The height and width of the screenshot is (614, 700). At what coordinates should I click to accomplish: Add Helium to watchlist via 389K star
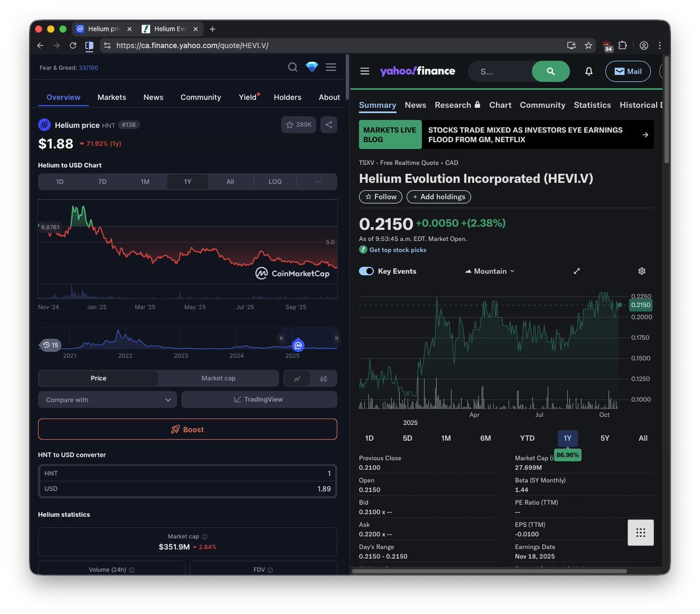pos(299,124)
